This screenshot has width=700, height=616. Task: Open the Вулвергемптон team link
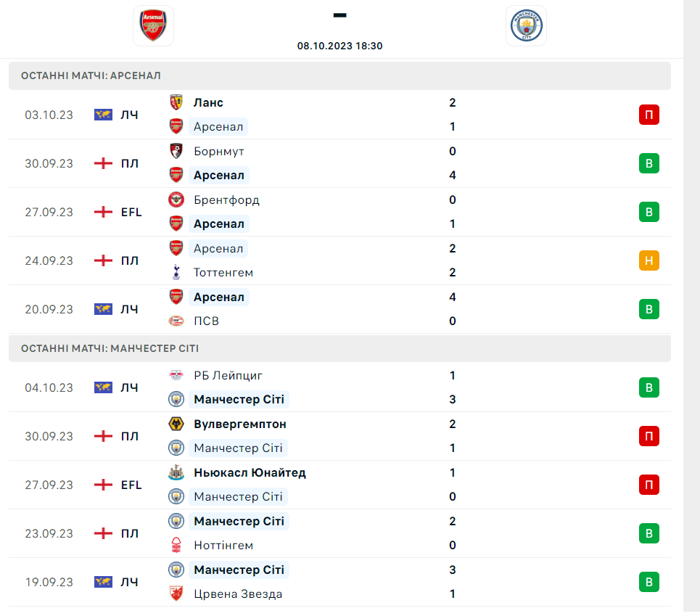pos(240,424)
